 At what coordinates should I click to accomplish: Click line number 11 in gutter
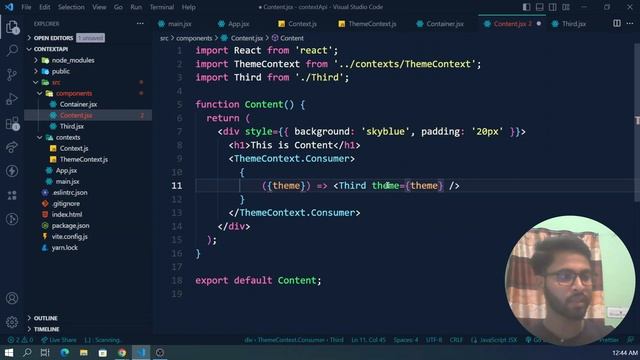pos(177,186)
